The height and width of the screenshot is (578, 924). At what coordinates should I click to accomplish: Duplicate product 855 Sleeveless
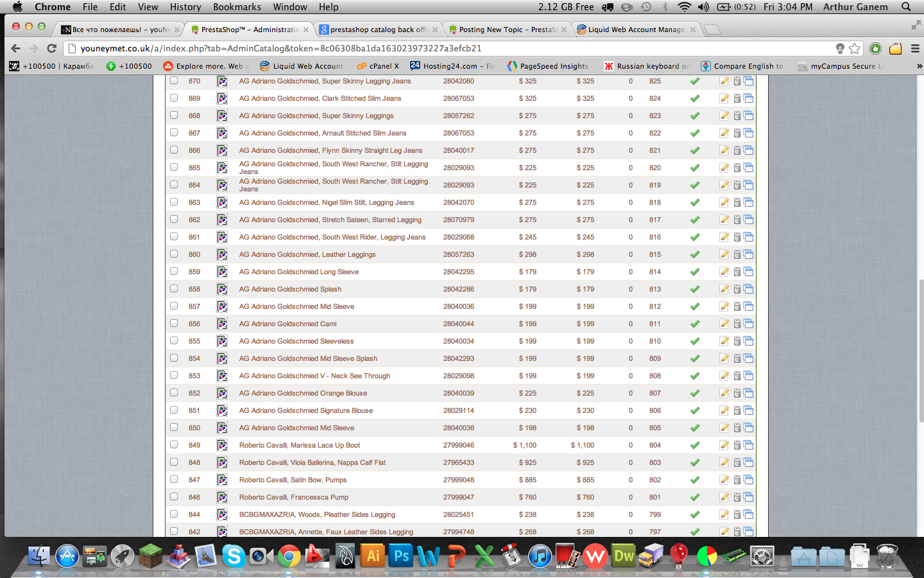coord(748,341)
